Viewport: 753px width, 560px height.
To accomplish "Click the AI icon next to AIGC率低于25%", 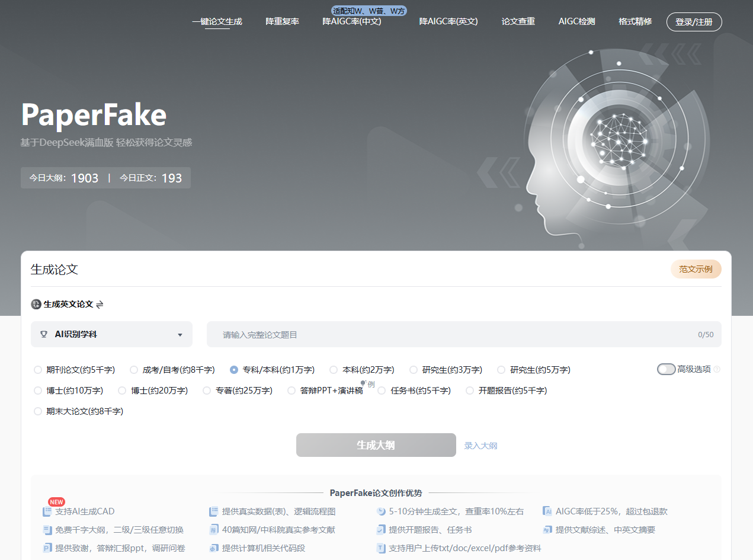I will 548,510.
